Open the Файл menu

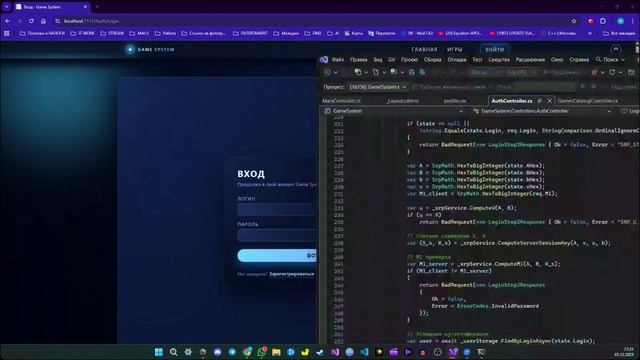click(338, 60)
